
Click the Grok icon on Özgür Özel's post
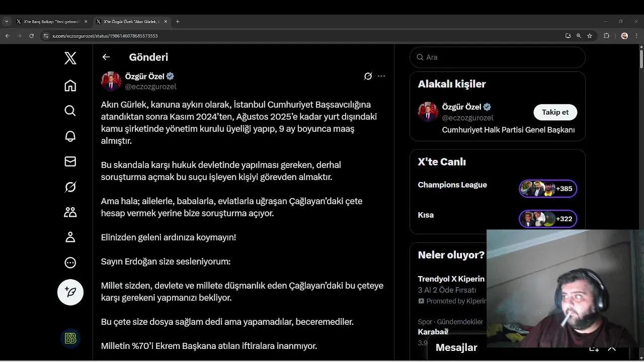click(368, 76)
